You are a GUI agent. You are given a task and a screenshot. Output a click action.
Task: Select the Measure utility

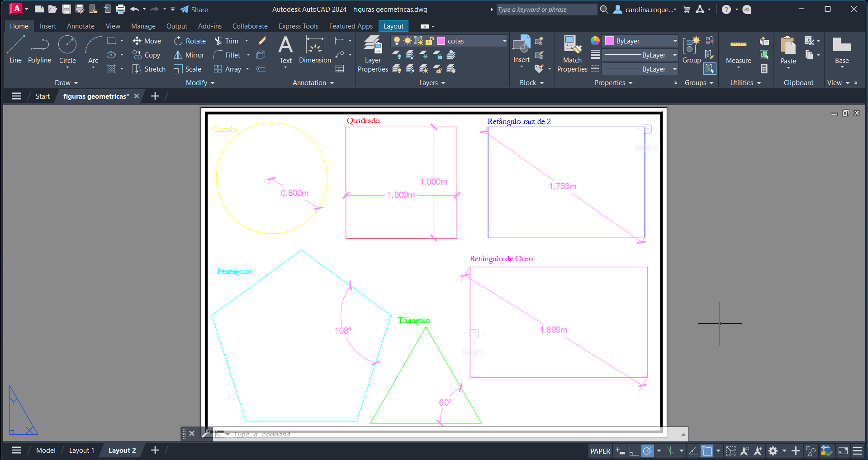(x=738, y=51)
